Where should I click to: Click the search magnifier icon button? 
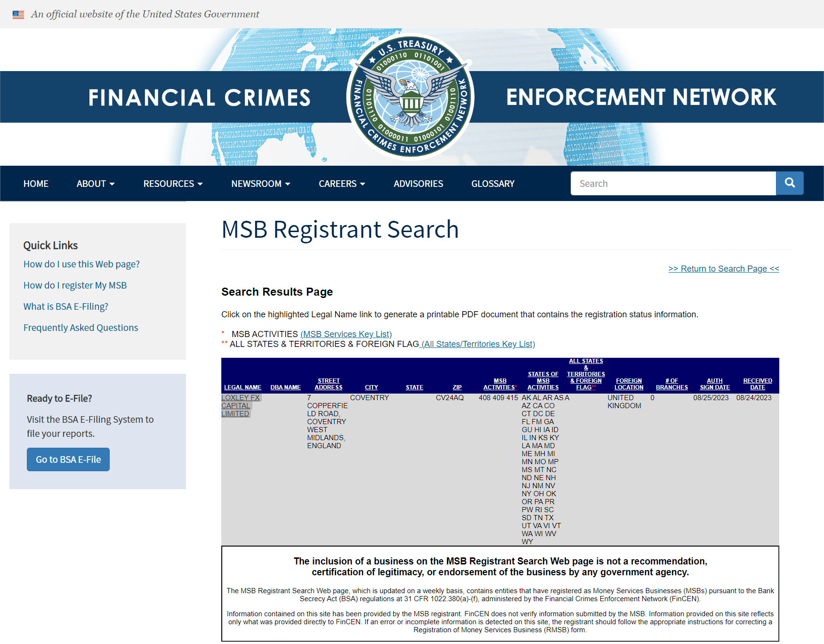pos(790,183)
